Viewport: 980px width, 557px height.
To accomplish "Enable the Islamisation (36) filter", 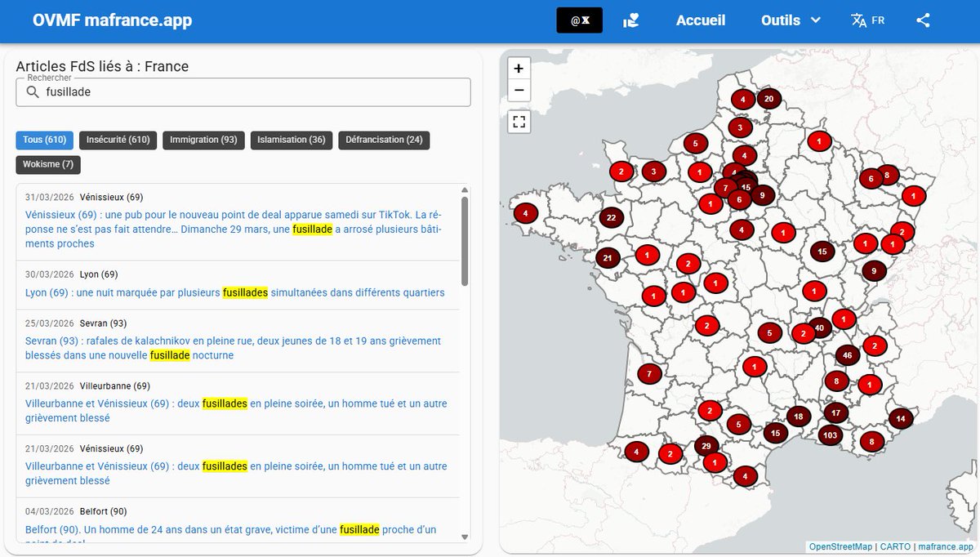I will [291, 140].
